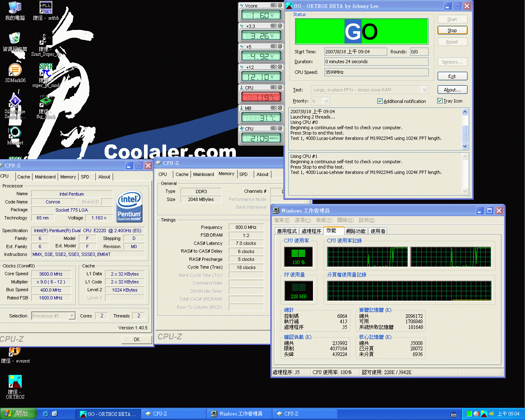The image size is (525, 420).
Task: Click the Task Manager title bar icon
Action: click(276, 211)
